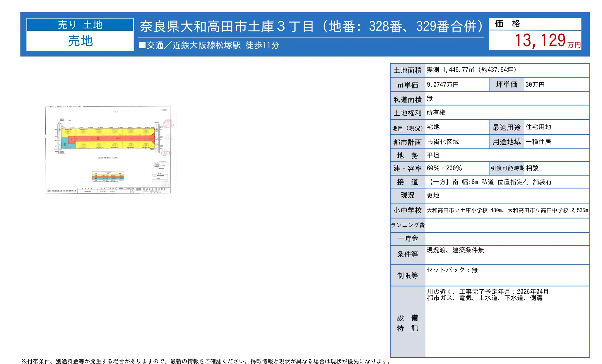The width and height of the screenshot is (602, 364).
Task: Click the 小中学校 distance information
Action: [507, 210]
